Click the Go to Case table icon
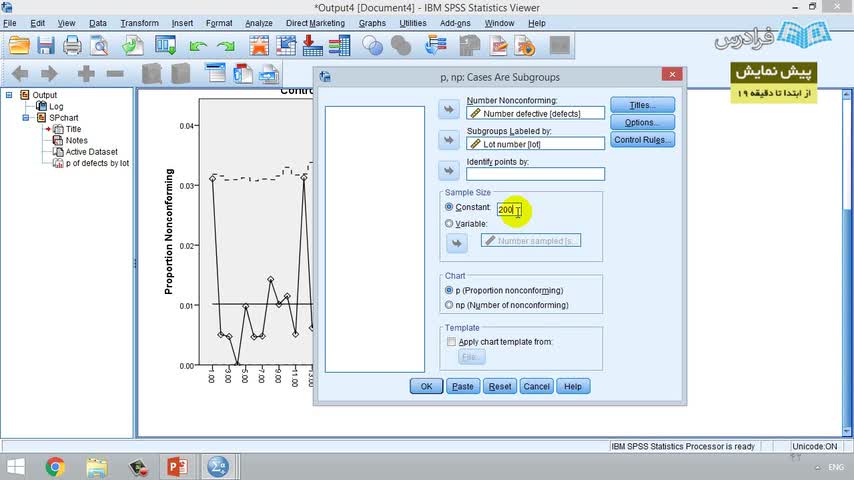The width and height of the screenshot is (854, 480). [x=286, y=45]
